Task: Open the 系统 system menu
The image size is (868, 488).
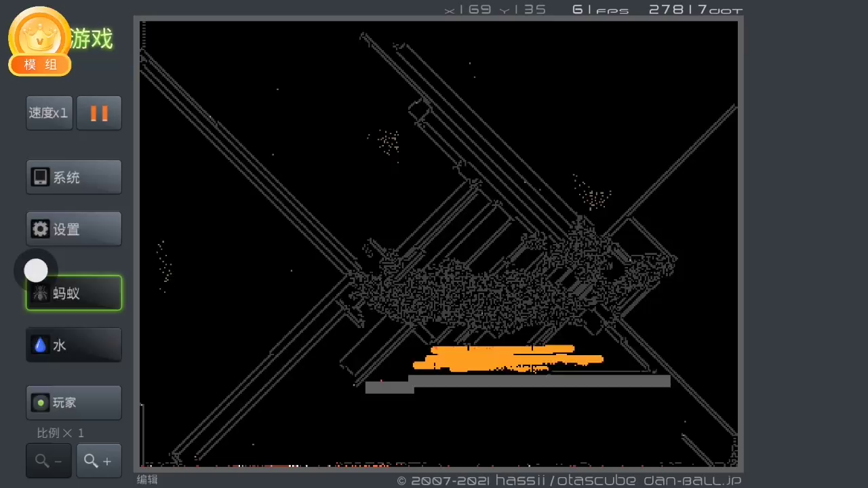Action: [x=74, y=177]
